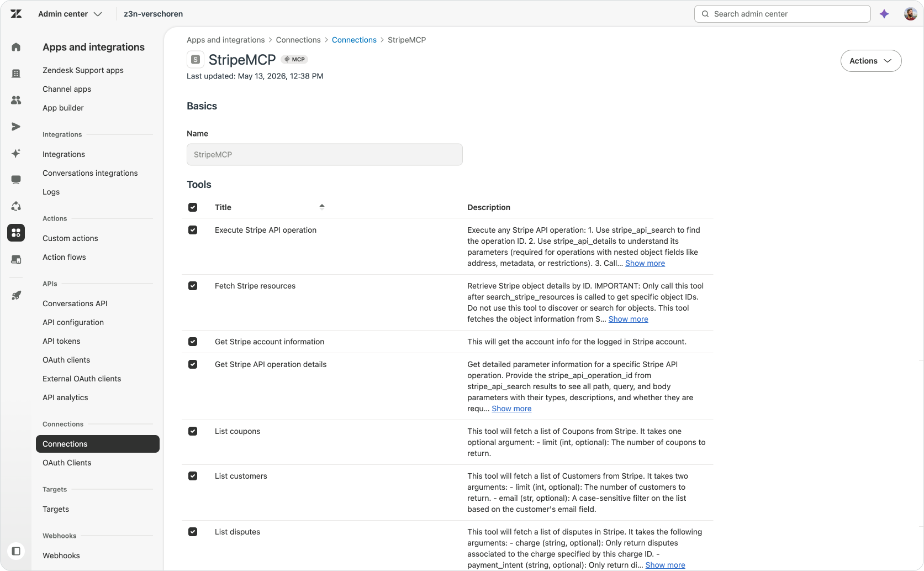This screenshot has width=924, height=571.
Task: Select the Apps and integrations grid icon
Action: point(16,233)
